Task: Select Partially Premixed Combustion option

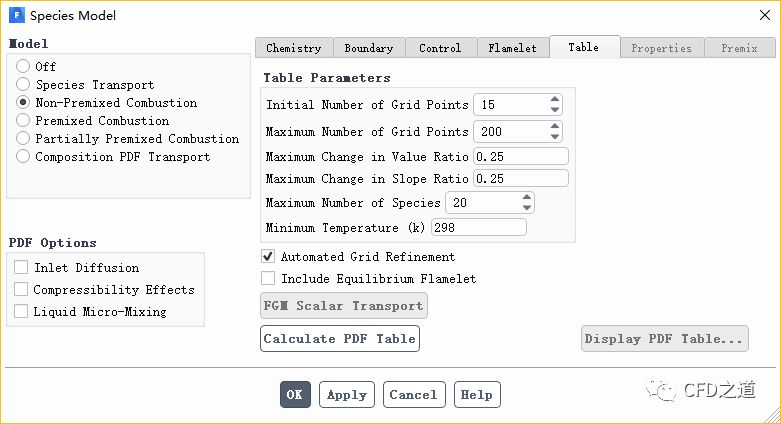Action: click(23, 139)
